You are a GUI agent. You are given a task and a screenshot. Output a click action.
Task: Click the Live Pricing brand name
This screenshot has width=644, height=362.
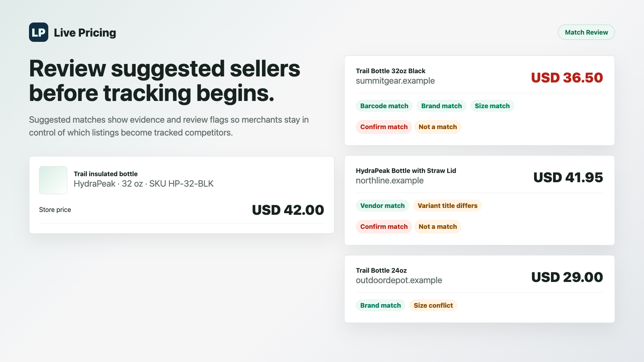pos(85,33)
